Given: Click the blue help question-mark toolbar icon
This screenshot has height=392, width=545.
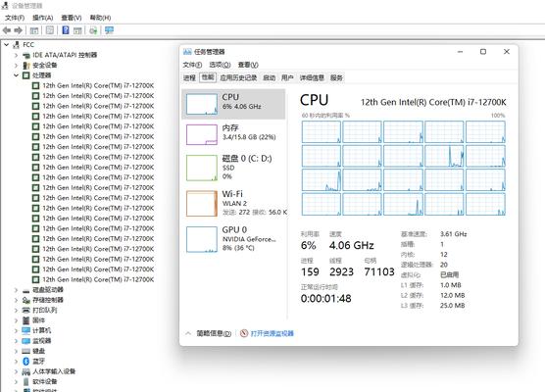Looking at the screenshot, I should 66,30.
